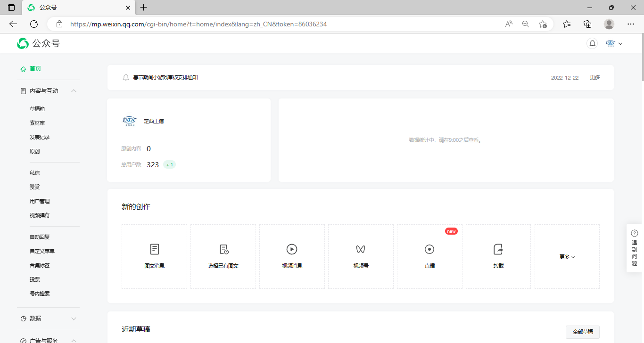Screen dimensions: 644x343
Task: Click the 全部草稿 button
Action: pos(582,332)
